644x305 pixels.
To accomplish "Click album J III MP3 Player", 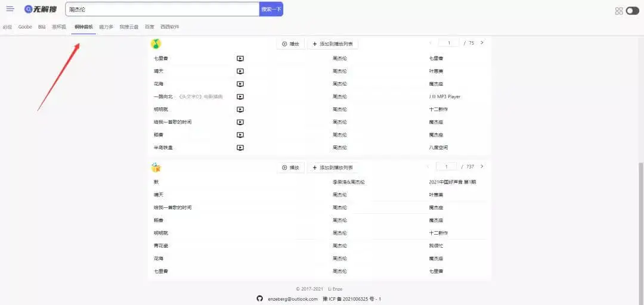I will [444, 97].
